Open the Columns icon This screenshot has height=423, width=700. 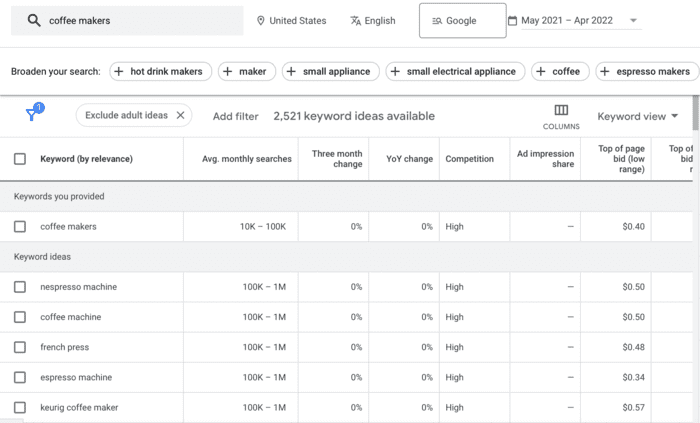[x=561, y=110]
